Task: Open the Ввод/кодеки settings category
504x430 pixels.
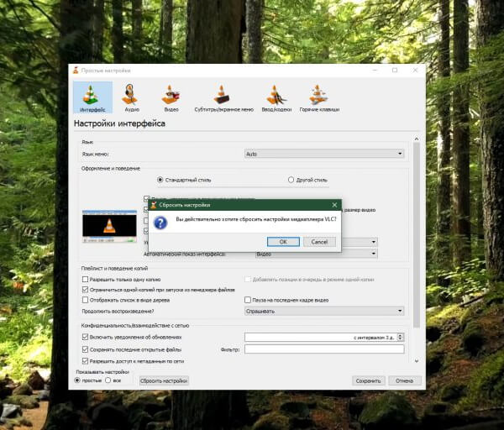Action: 276,97
